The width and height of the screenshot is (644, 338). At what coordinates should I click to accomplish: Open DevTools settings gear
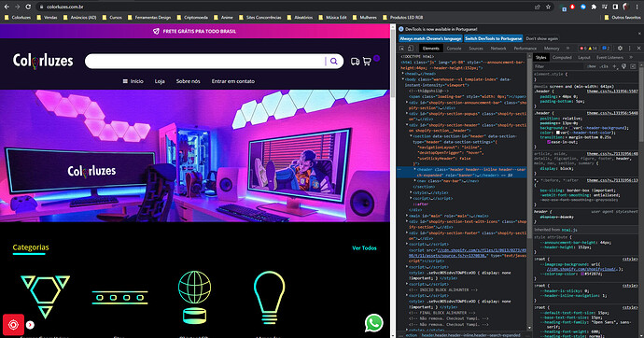coord(620,49)
